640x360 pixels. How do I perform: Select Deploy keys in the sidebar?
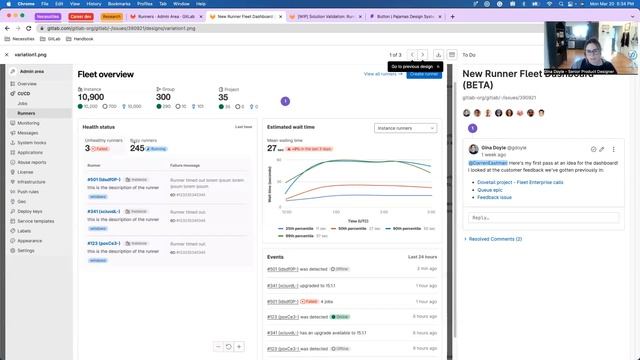point(29,211)
